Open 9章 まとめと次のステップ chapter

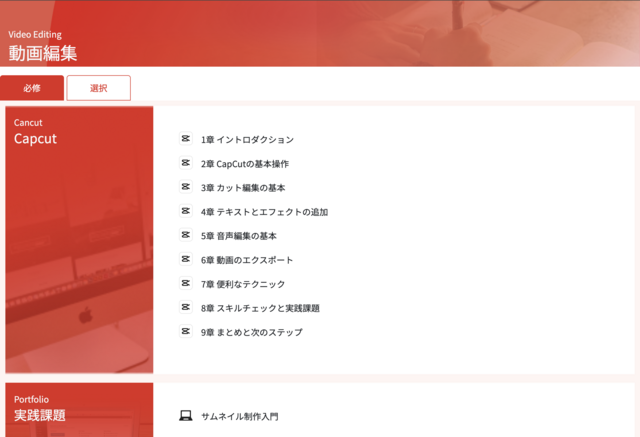click(251, 332)
